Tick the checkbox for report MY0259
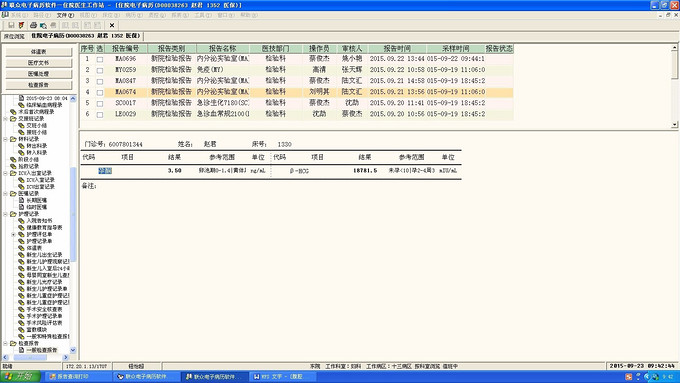 coord(100,70)
